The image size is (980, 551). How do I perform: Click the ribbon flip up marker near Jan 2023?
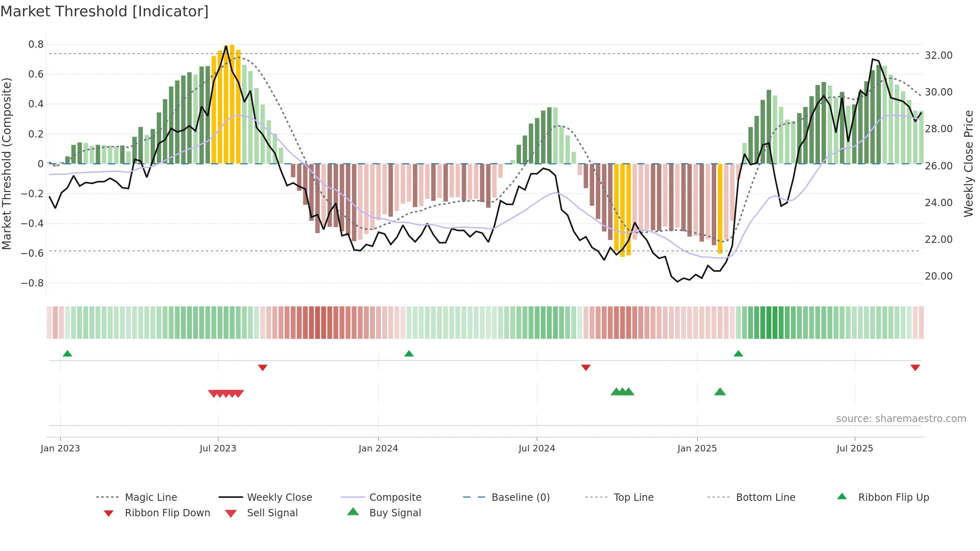coord(67,353)
